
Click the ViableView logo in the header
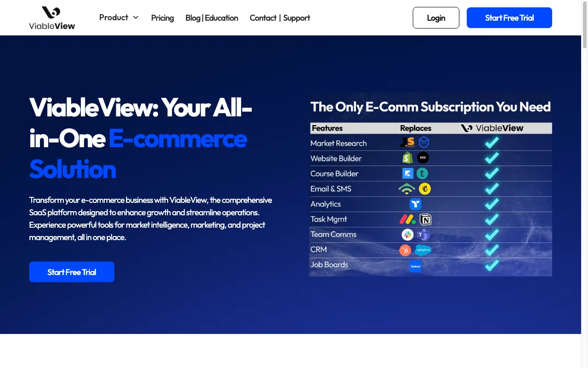[52, 18]
